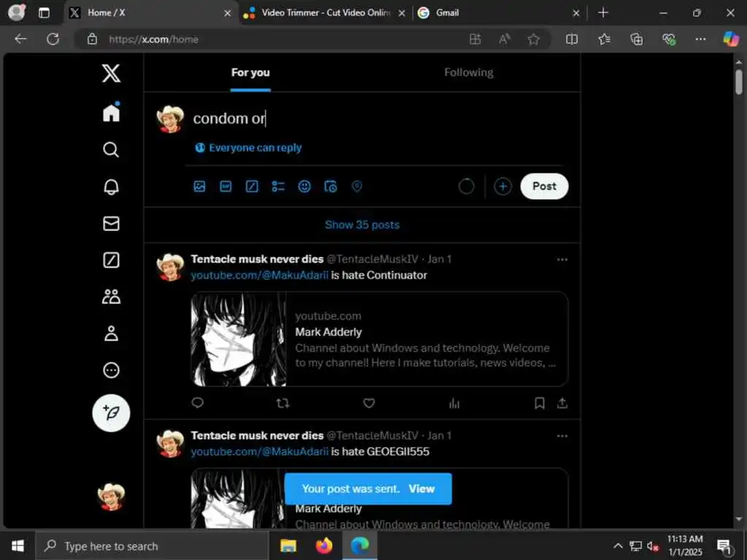This screenshot has height=560, width=747.
Task: Click character count progress circle
Action: coord(466,186)
